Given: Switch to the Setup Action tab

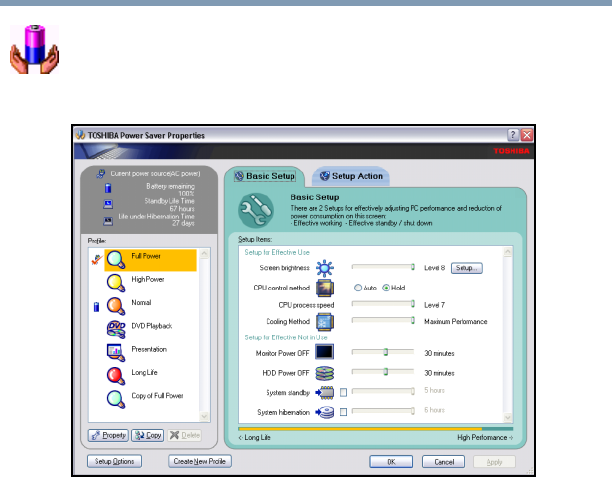Looking at the screenshot, I should point(351,176).
